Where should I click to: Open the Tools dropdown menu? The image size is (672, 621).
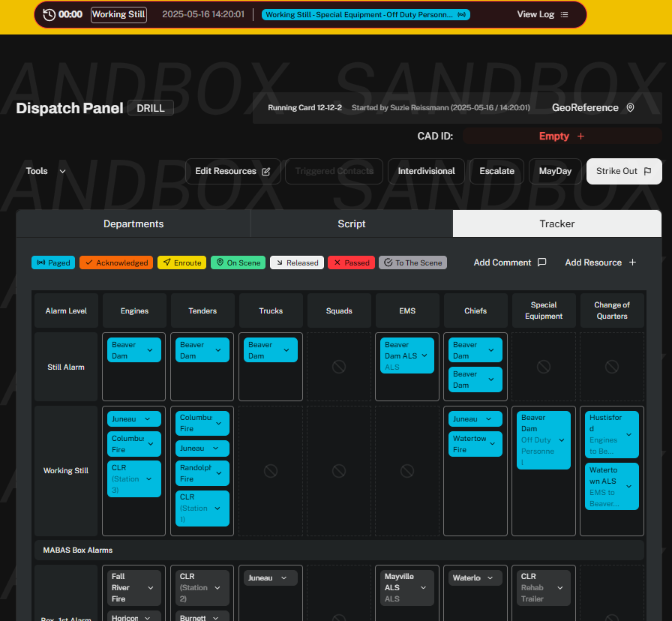46,172
